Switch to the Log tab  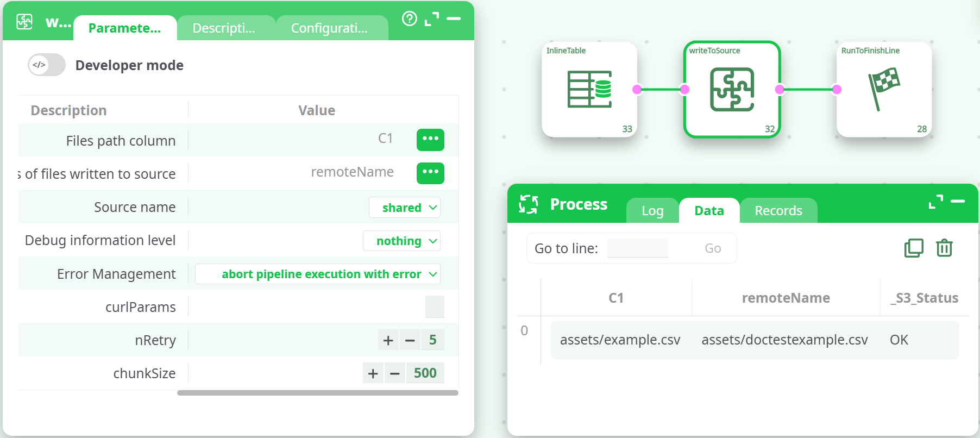(x=652, y=211)
